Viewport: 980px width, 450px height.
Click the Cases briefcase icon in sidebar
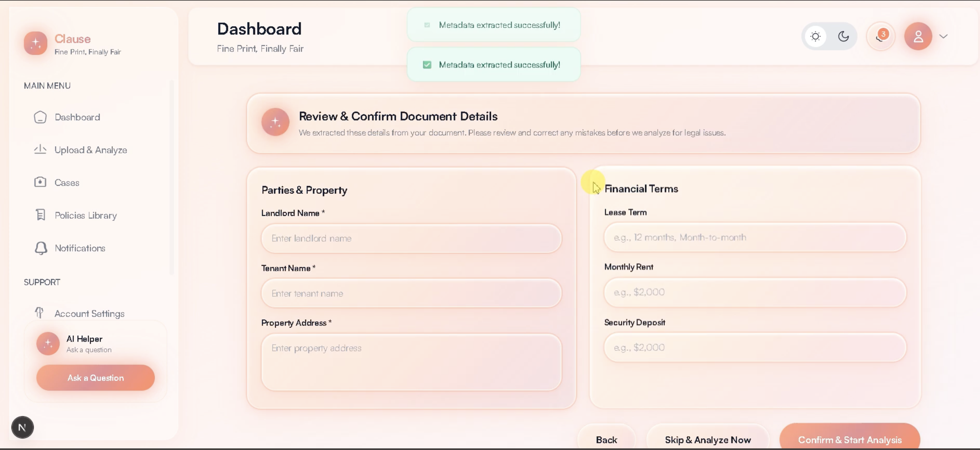(x=40, y=182)
